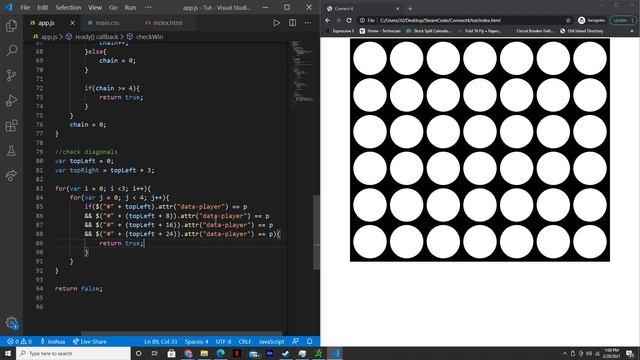The width and height of the screenshot is (640, 360).
Task: Open the Source Control view
Action: pos(11,76)
